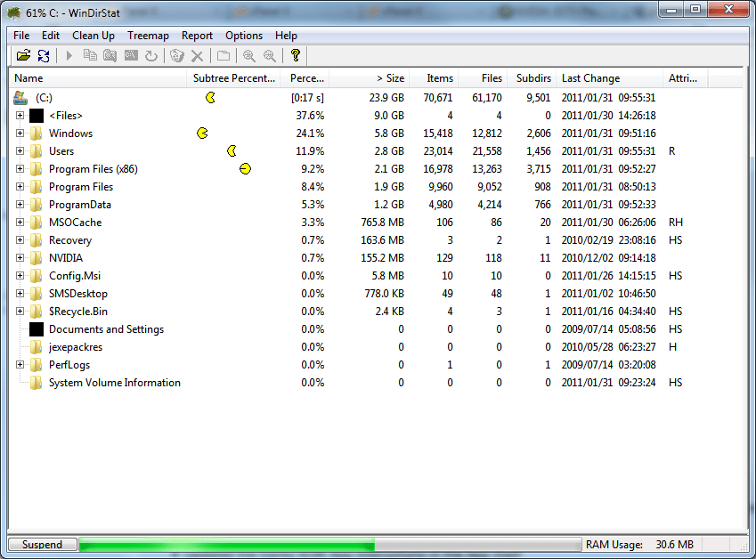Click the [0:17 s] scan time value
The image size is (756, 559).
307,98
